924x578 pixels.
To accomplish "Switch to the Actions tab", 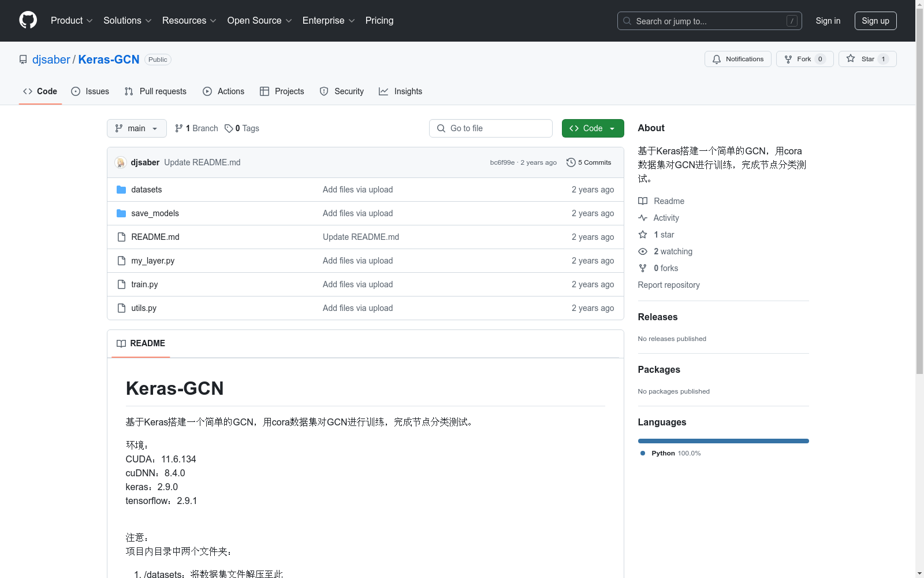I will coord(223,91).
